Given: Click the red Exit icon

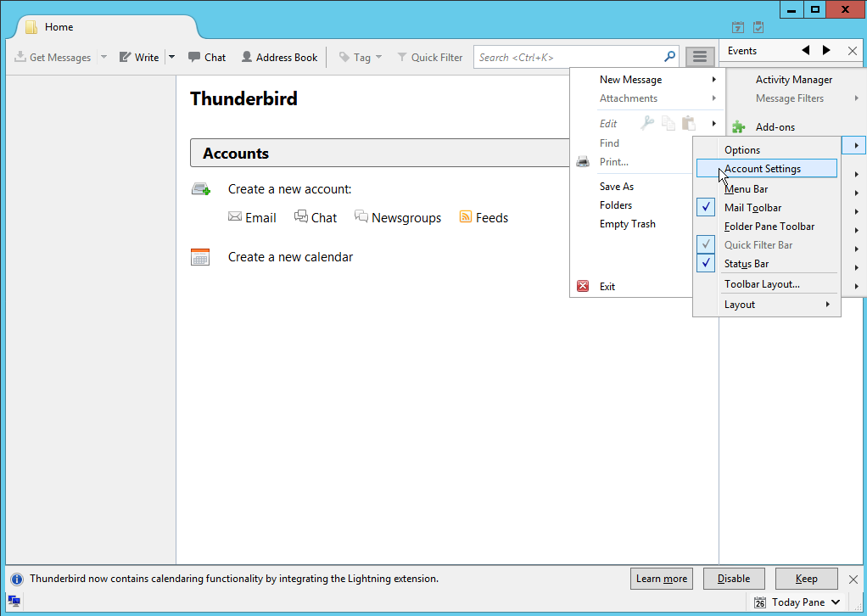Looking at the screenshot, I should [x=583, y=286].
